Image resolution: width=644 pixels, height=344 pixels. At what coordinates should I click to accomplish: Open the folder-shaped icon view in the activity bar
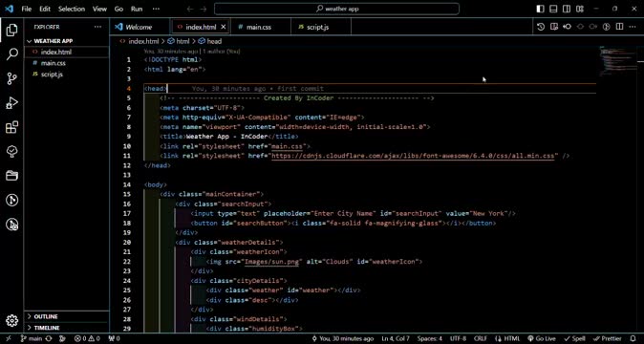[x=11, y=176]
